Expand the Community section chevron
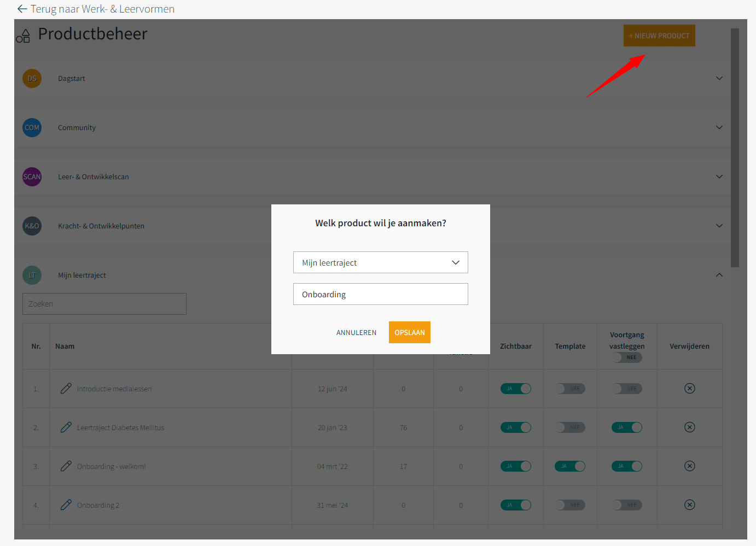 [x=719, y=127]
